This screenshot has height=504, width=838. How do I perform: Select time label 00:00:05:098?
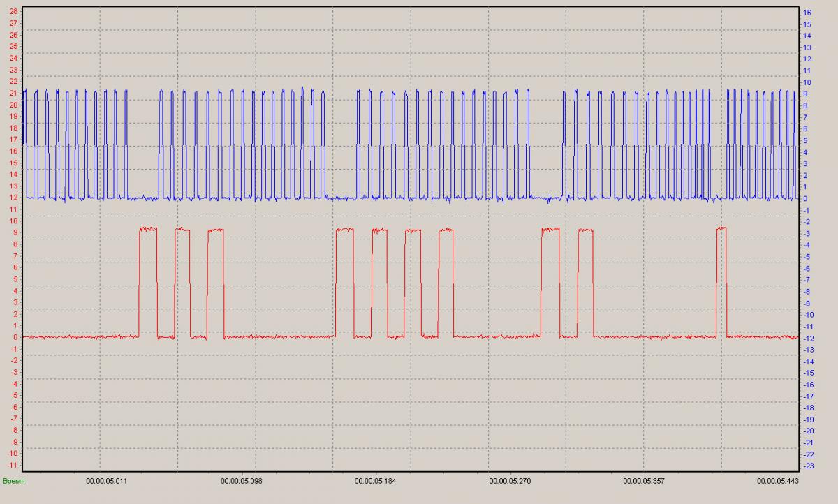click(241, 481)
